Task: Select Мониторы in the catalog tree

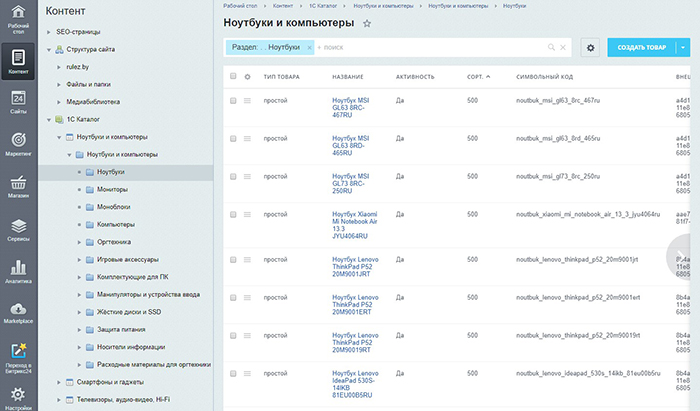Action: [x=112, y=189]
